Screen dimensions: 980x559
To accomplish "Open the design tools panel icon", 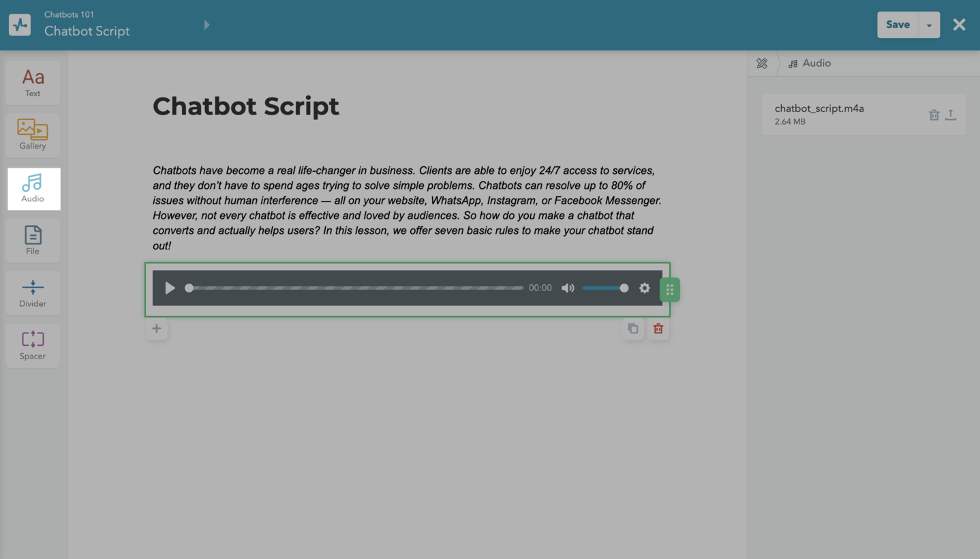I will click(762, 63).
